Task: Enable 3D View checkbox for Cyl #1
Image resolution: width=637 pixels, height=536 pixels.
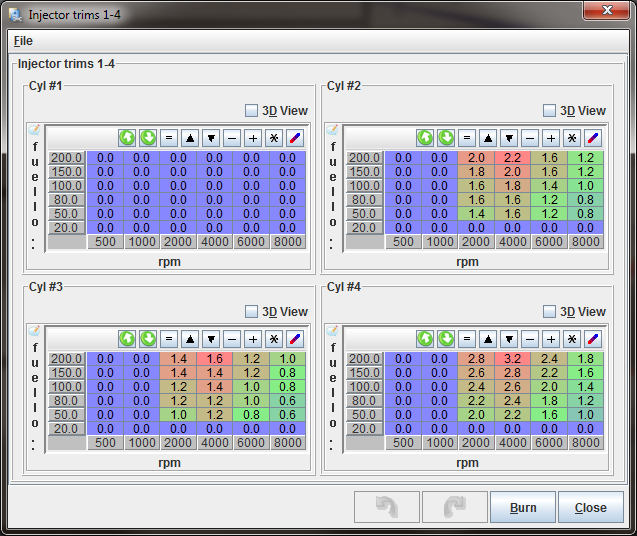Action: (x=251, y=111)
